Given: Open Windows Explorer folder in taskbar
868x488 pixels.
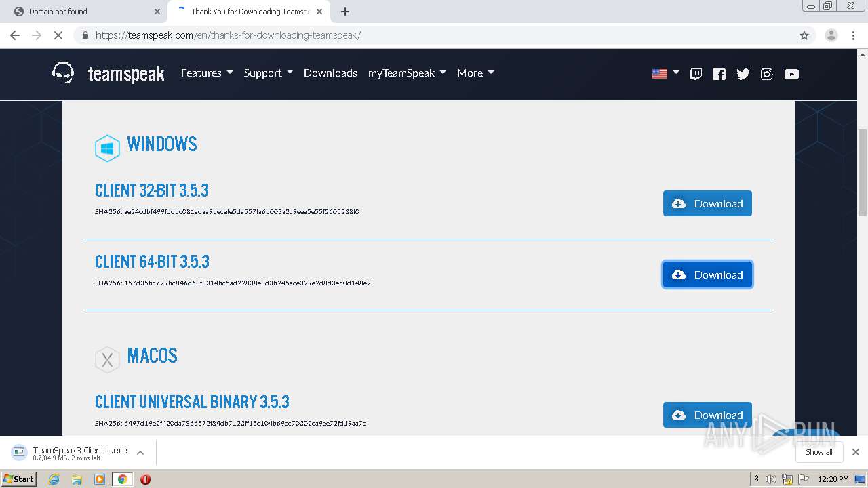Looking at the screenshot, I should click(77, 479).
